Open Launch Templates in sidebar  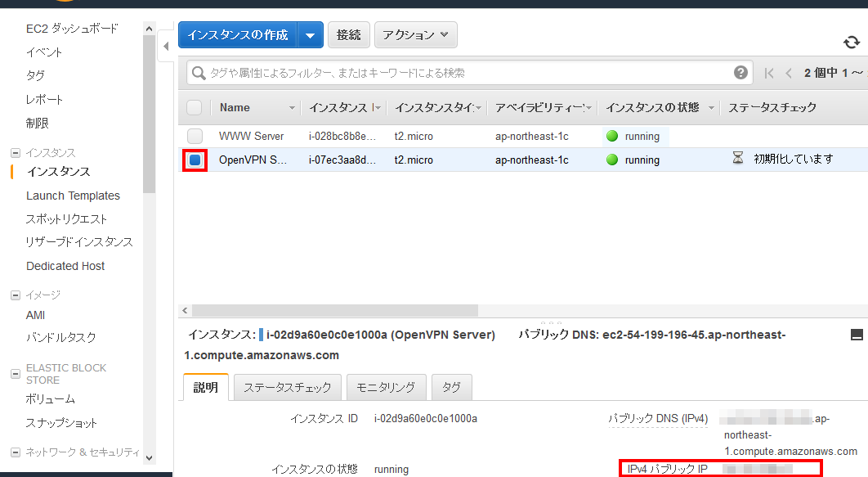[73, 196]
